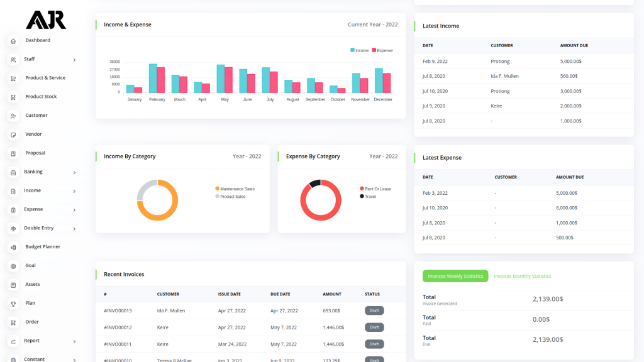
Task: Expand the Banking submenu arrow
Action: point(74,172)
